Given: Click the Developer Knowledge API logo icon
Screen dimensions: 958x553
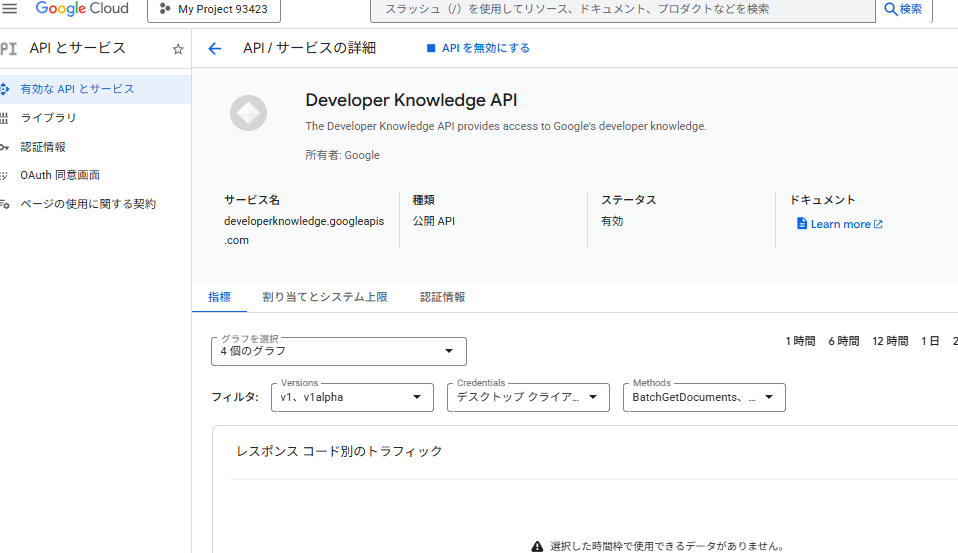Looking at the screenshot, I should click(248, 113).
